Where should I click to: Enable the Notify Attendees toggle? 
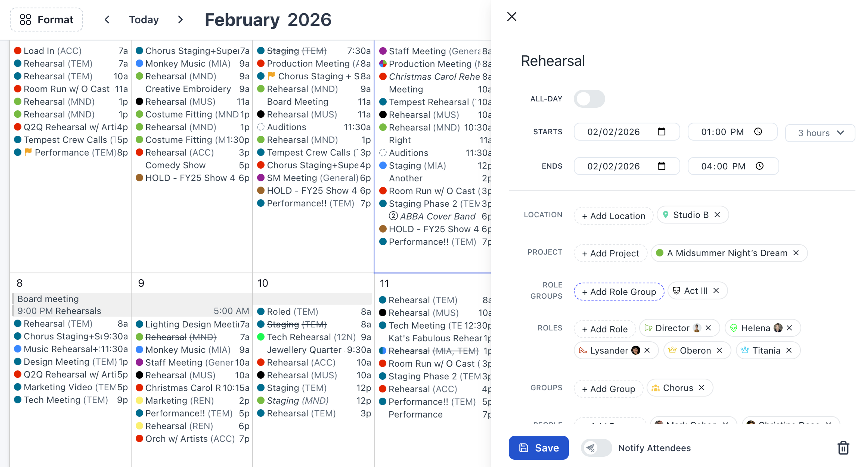[x=596, y=448]
